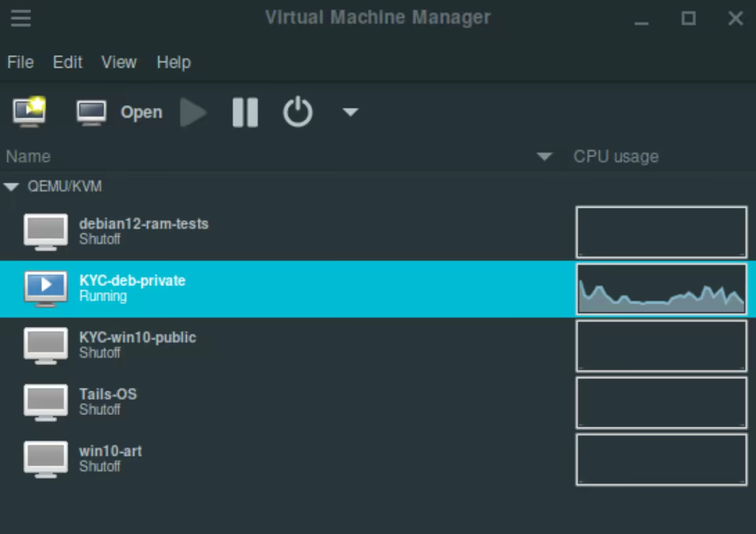Image resolution: width=756 pixels, height=534 pixels.
Task: Sort by CPU usage column header
Action: [616, 157]
